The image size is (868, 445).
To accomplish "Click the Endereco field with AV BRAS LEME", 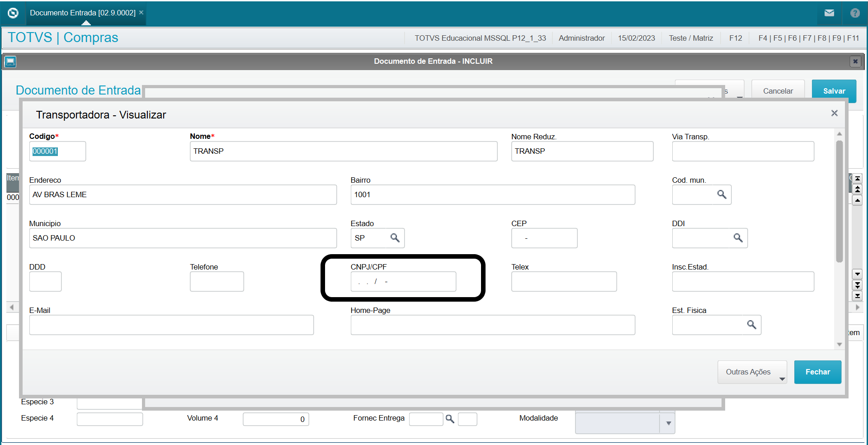I will click(183, 194).
